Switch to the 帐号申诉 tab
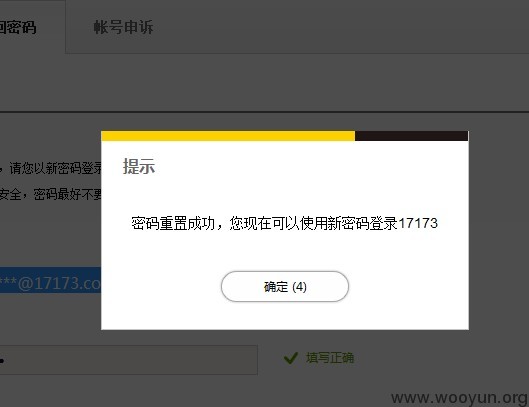 (123, 27)
